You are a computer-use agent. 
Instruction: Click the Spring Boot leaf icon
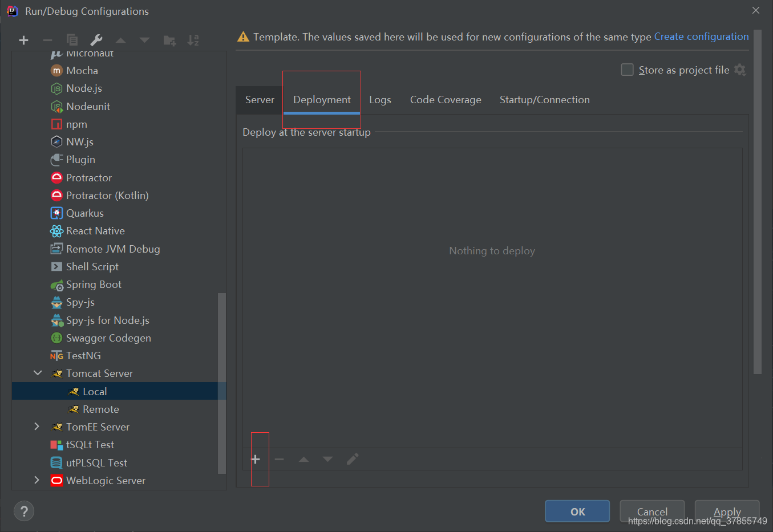56,285
